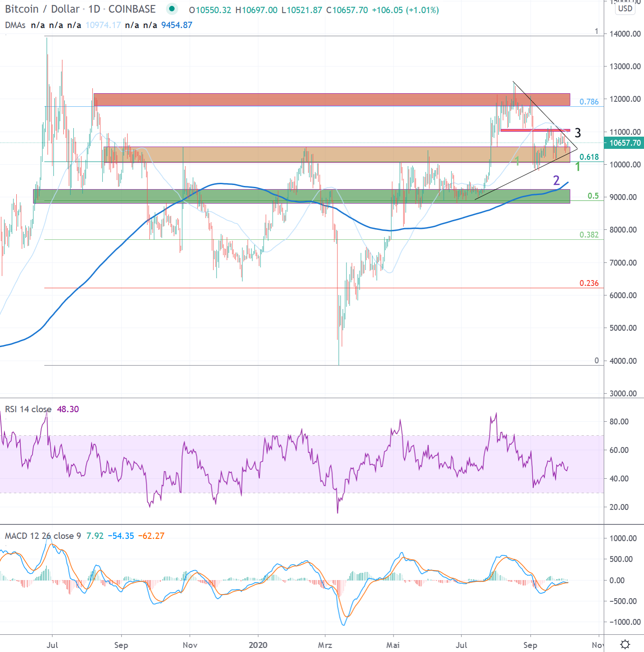644x652 pixels.
Task: Click the red 0.236 Fibonacci label
Action: [589, 283]
